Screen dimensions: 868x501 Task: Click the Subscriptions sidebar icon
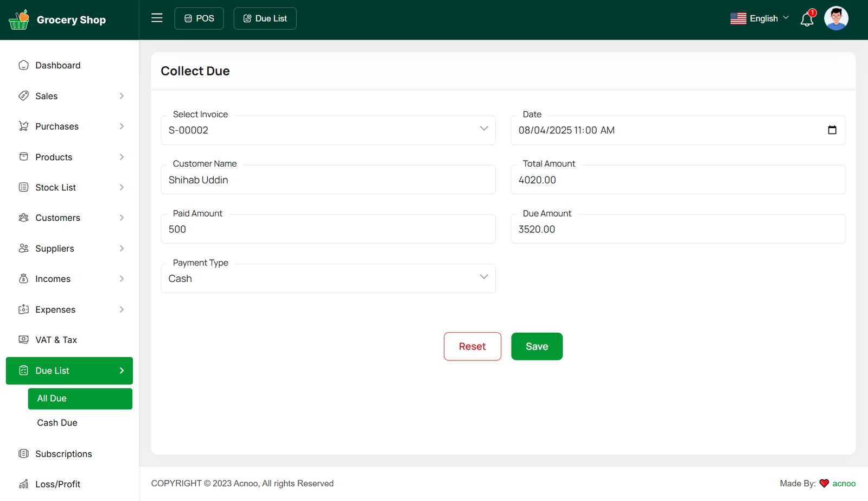pos(23,454)
